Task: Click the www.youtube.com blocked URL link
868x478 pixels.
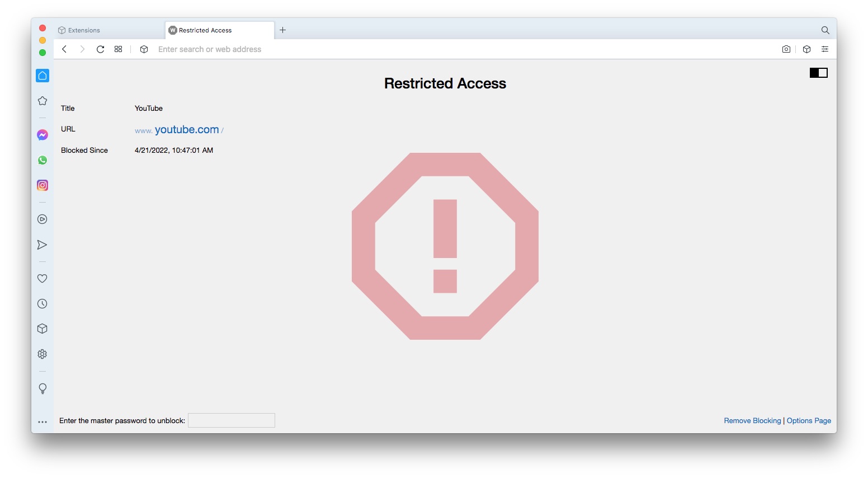Action: (x=179, y=130)
